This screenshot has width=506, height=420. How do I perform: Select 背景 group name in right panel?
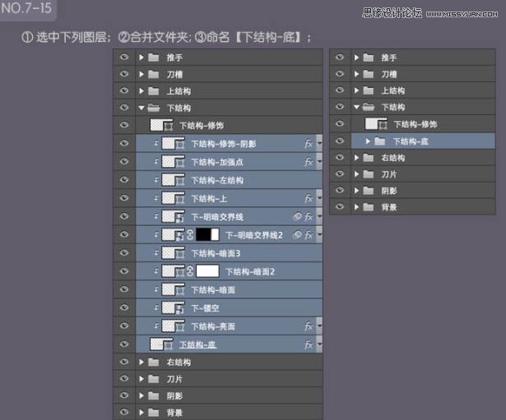tap(389, 207)
